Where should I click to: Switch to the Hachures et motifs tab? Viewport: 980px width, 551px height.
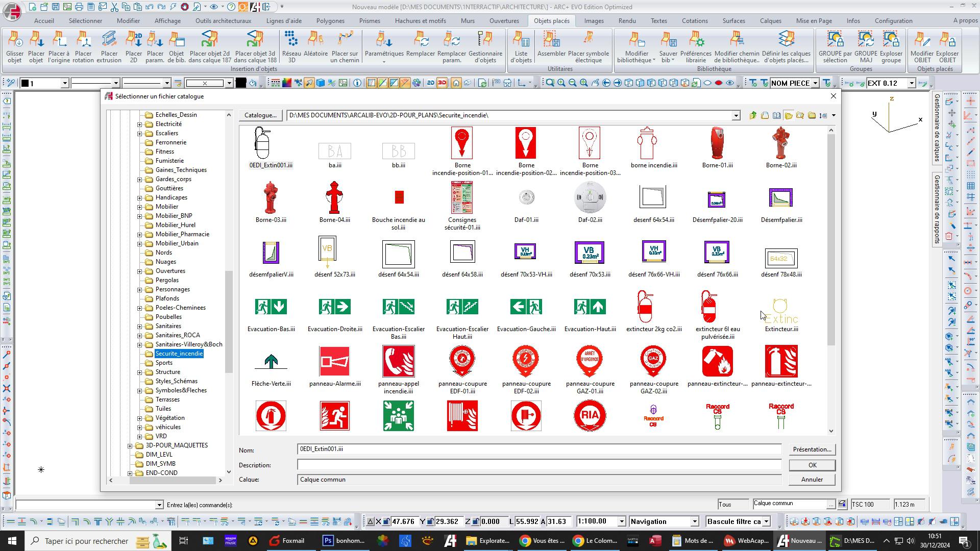pos(420,21)
